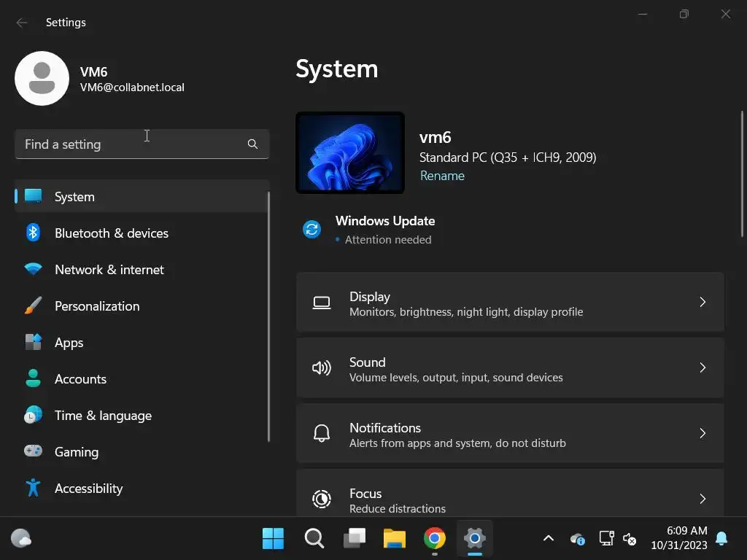Viewport: 747px width, 560px height.
Task: Open taskbar Search
Action: [314, 538]
